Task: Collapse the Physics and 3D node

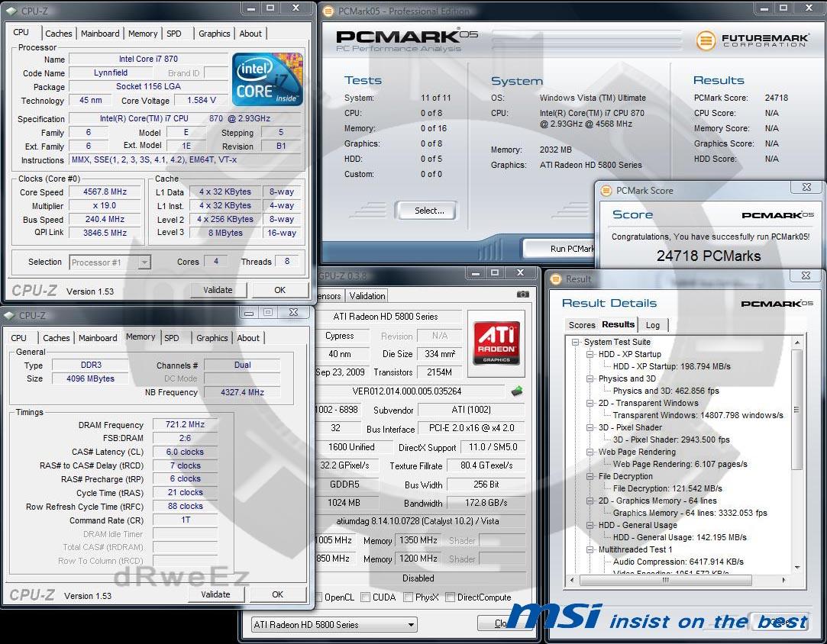Action: 591,378
